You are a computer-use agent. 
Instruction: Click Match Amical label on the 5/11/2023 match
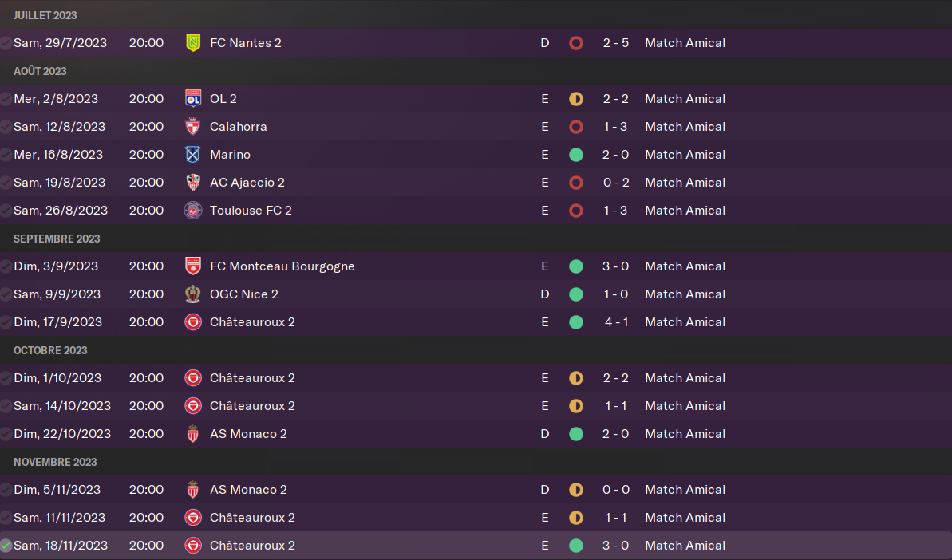point(685,490)
